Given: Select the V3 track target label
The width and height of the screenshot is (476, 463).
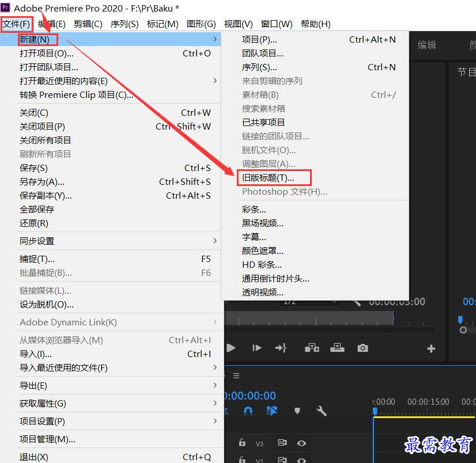Looking at the screenshot, I should 259,444.
